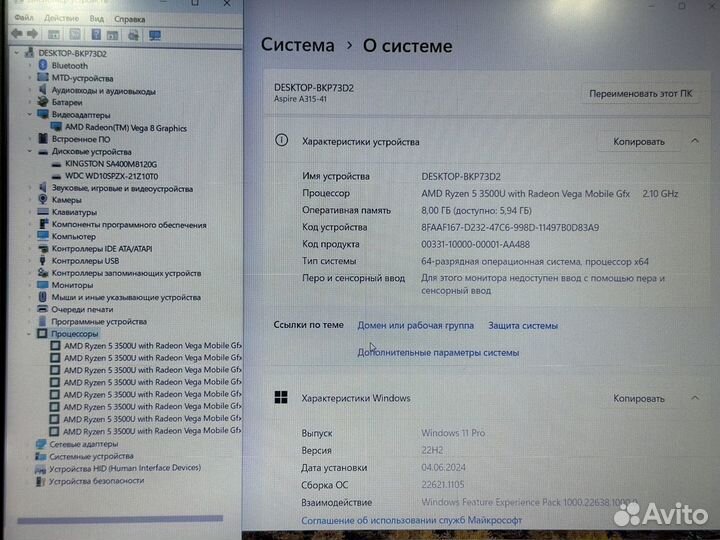Select the WDC WD10SPZX-21Z10T0 disk

[x=112, y=176]
